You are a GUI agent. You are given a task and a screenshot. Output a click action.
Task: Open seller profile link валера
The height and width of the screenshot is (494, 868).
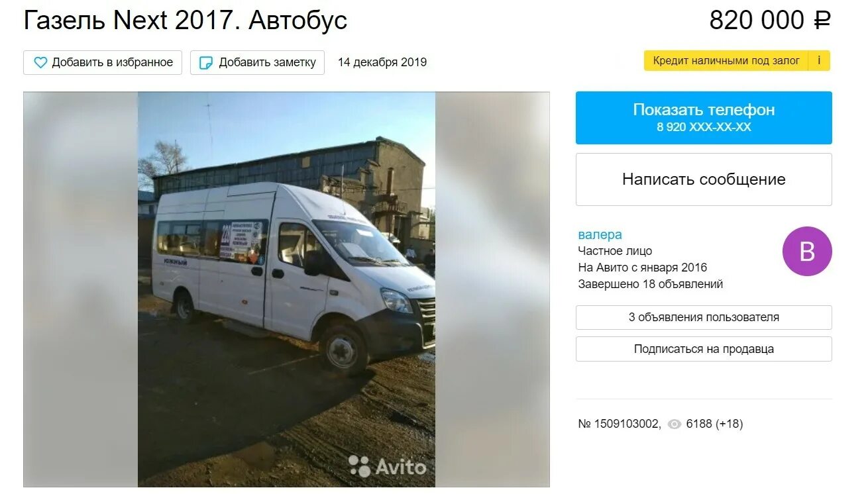tap(600, 234)
